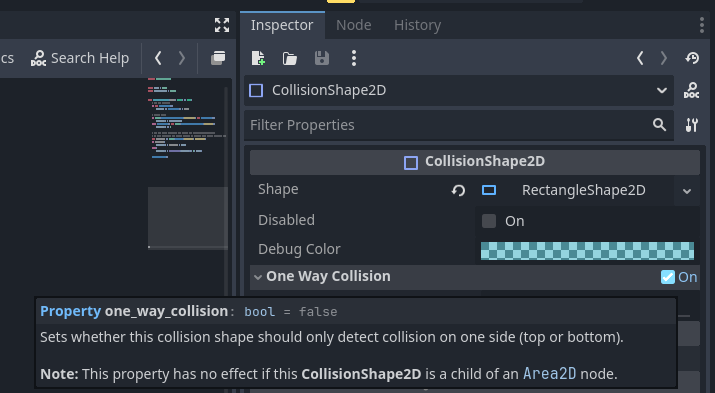Go to next edited object in Inspector
This screenshot has height=393, width=715.
pyautogui.click(x=663, y=58)
